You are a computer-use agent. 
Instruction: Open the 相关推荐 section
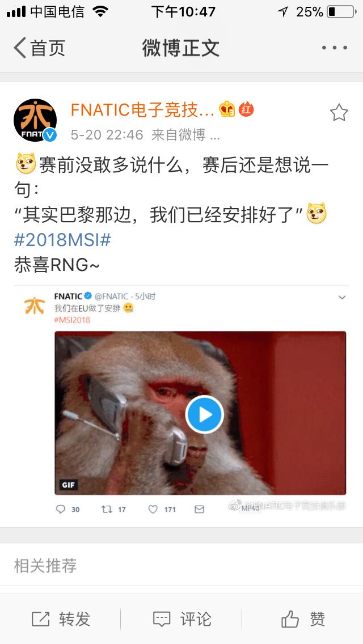click(45, 566)
